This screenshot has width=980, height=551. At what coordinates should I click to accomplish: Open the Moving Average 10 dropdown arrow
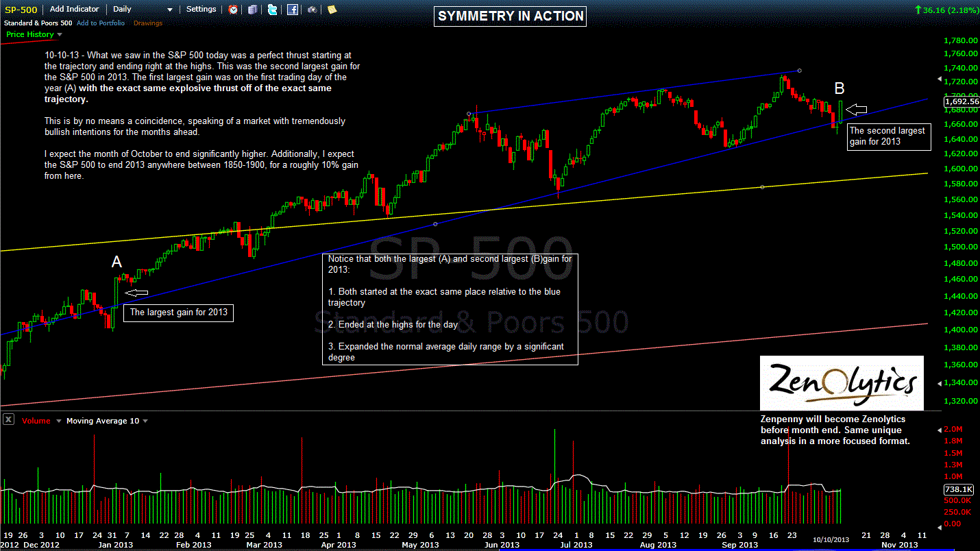145,421
